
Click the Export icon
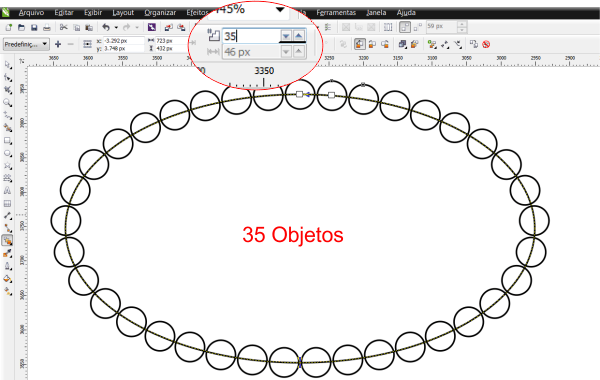181,27
